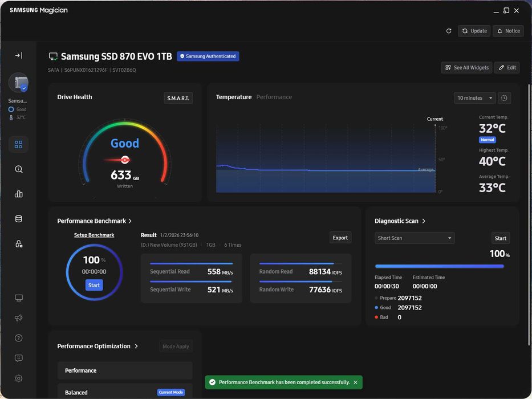Click the Setup Benchmark link
The height and width of the screenshot is (399, 532).
pos(94,235)
